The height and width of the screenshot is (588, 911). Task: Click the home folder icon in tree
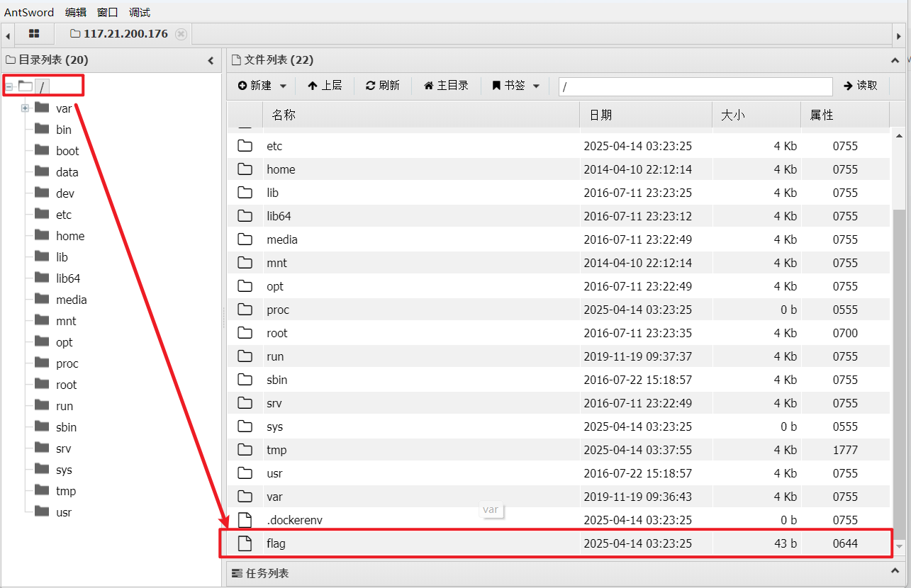point(42,235)
